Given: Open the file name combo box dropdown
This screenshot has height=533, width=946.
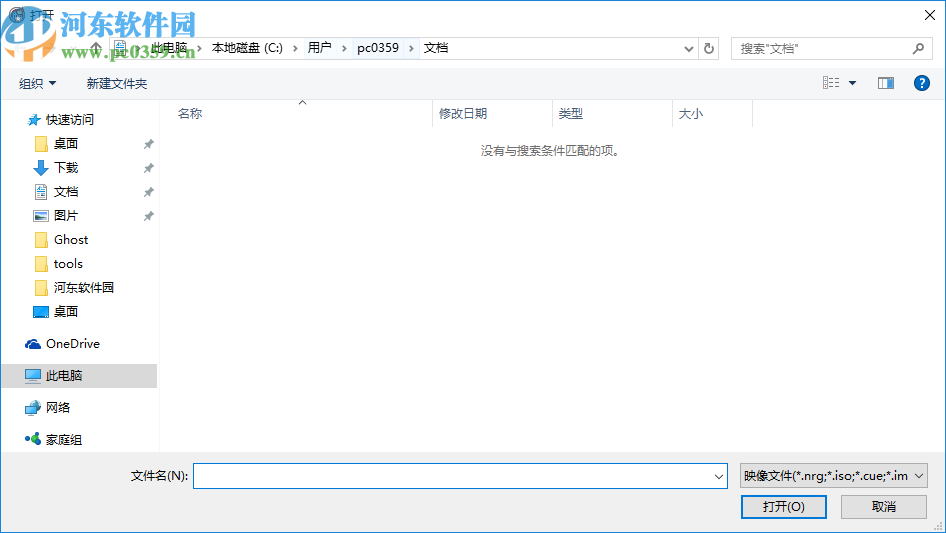Looking at the screenshot, I should click(x=719, y=476).
